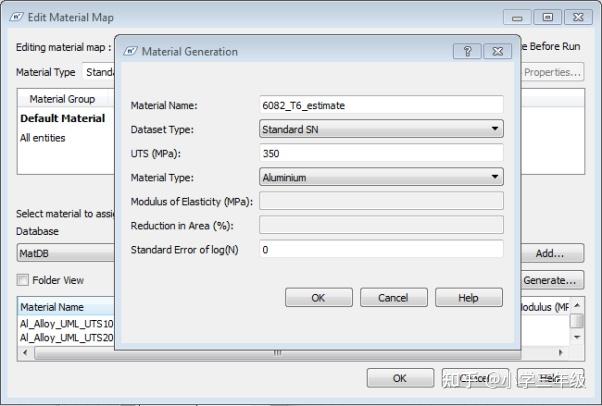
Task: Open the MatDB database dropdown
Action: pyautogui.click(x=66, y=253)
